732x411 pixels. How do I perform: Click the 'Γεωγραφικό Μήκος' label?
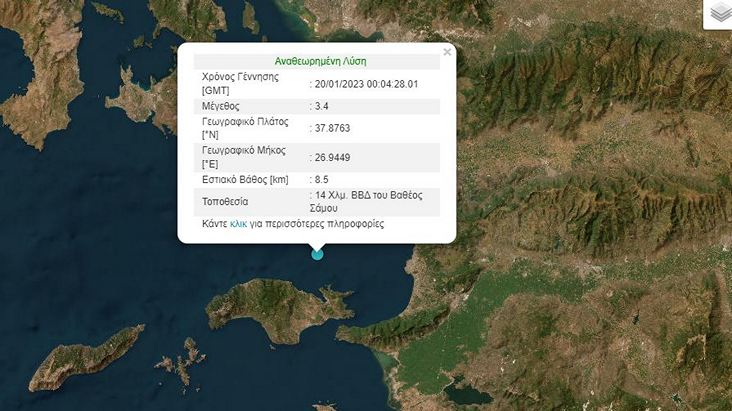click(244, 150)
